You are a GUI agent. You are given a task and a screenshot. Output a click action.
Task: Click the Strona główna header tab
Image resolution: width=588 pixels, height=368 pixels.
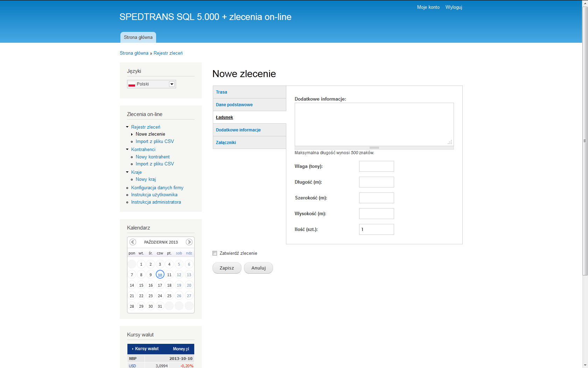tap(138, 38)
